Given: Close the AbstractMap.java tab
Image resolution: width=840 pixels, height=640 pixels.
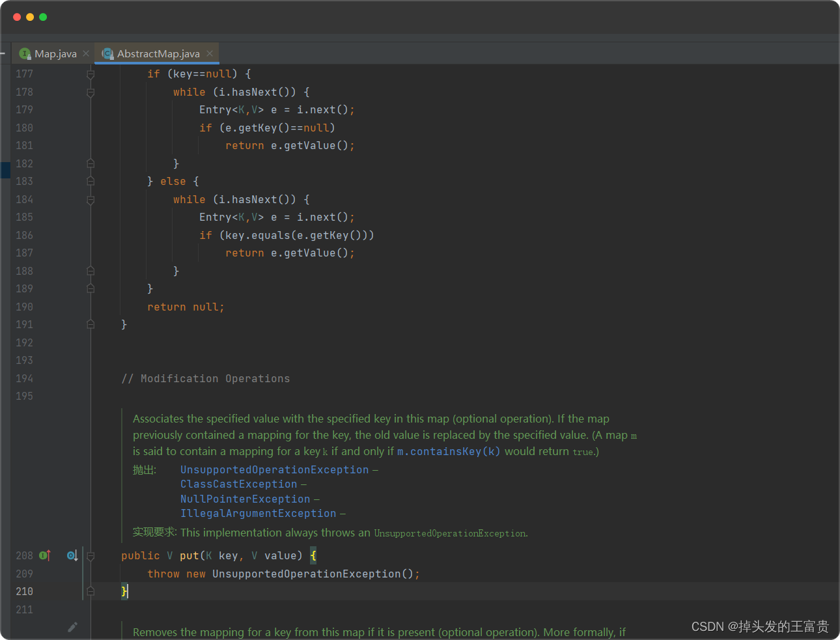Looking at the screenshot, I should 210,53.
